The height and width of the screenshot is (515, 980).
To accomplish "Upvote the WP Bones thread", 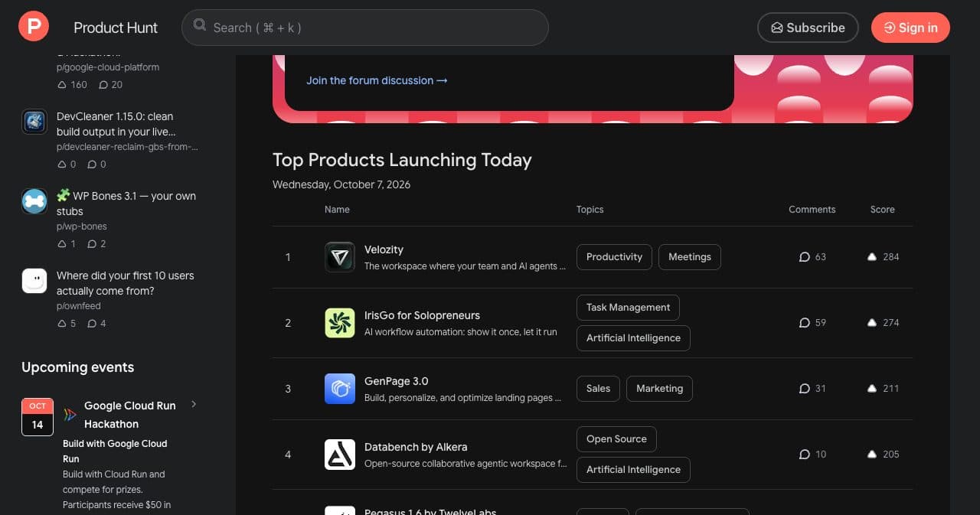I will 62,244.
